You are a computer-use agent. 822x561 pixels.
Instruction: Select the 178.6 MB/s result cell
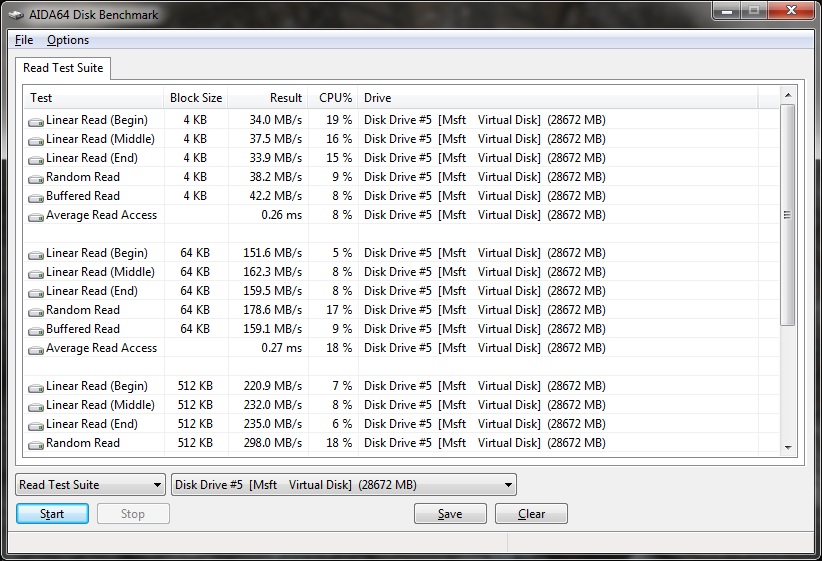pyautogui.click(x=273, y=310)
